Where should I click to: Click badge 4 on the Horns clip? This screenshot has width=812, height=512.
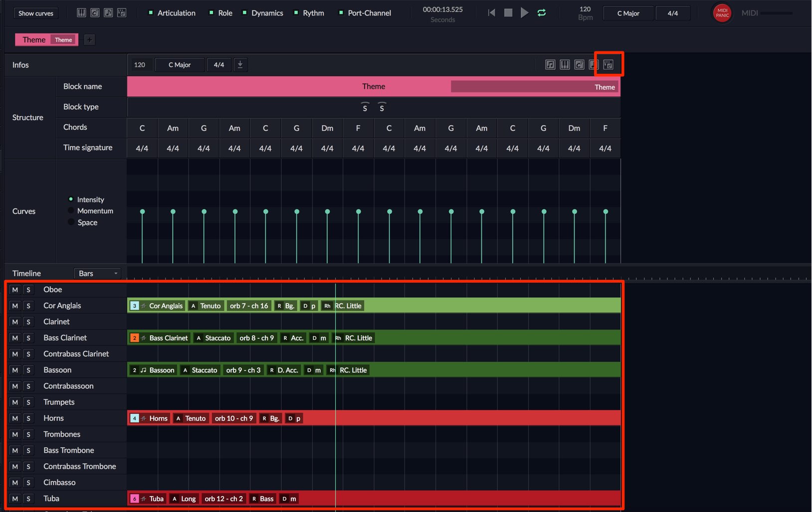134,418
